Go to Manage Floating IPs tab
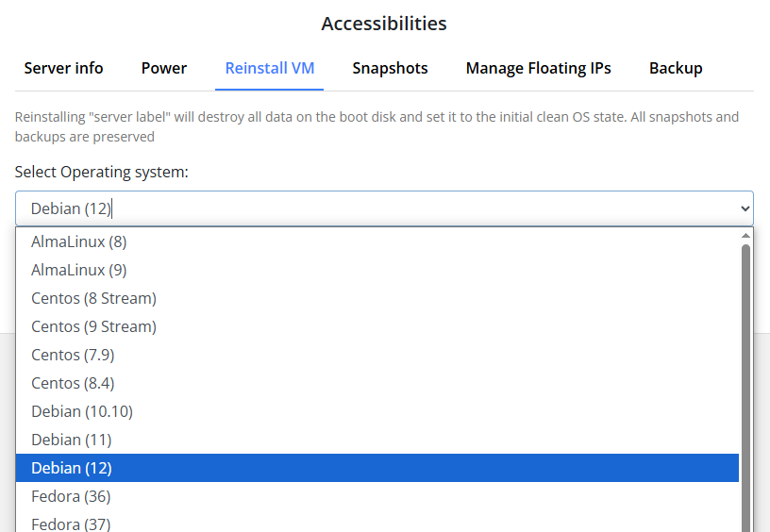 pos(538,68)
